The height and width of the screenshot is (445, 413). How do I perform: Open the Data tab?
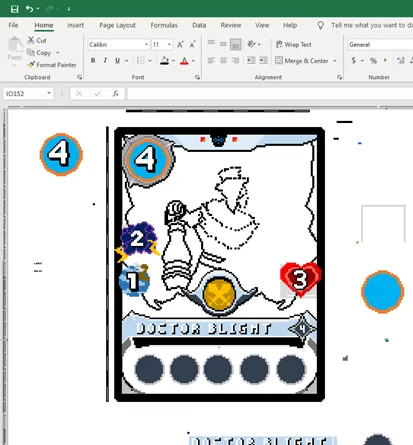(x=199, y=25)
